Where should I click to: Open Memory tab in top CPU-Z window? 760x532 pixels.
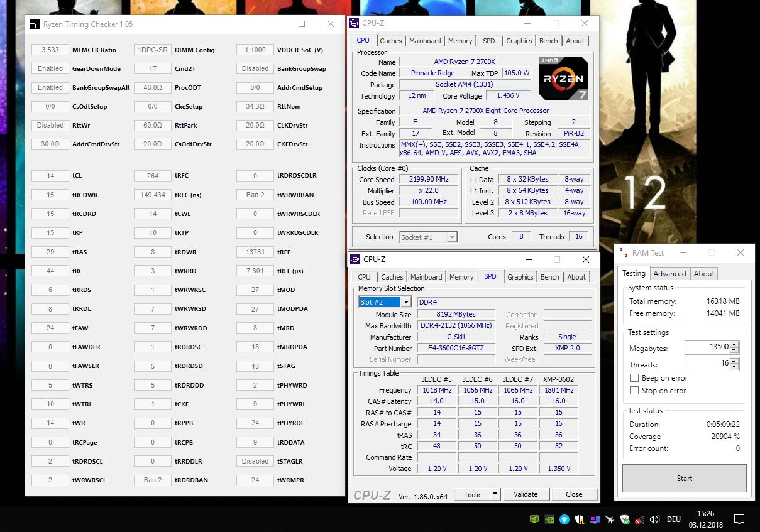(460, 41)
